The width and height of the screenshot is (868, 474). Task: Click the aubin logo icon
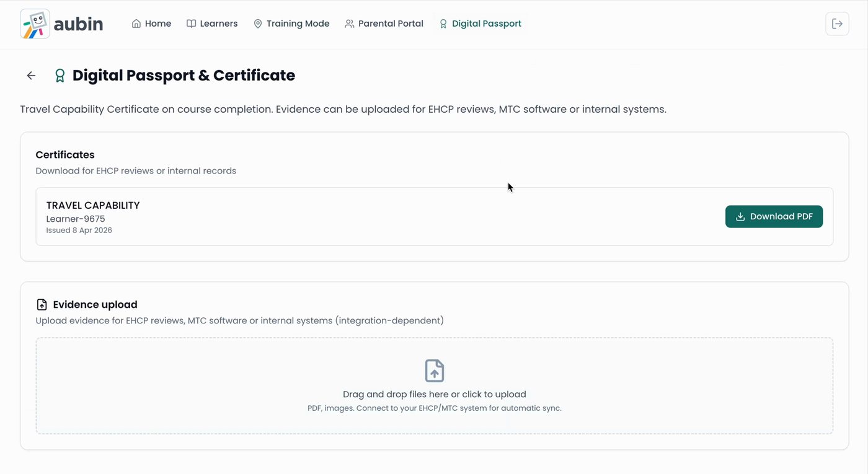click(35, 24)
